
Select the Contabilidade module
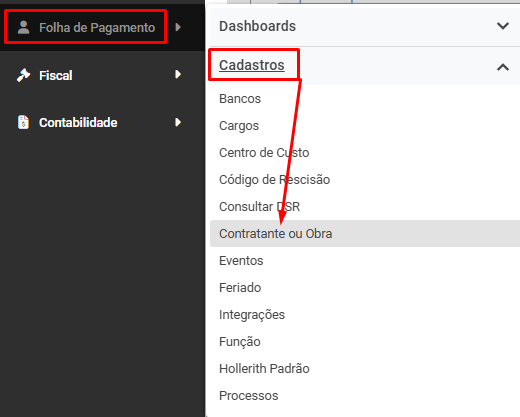point(78,123)
